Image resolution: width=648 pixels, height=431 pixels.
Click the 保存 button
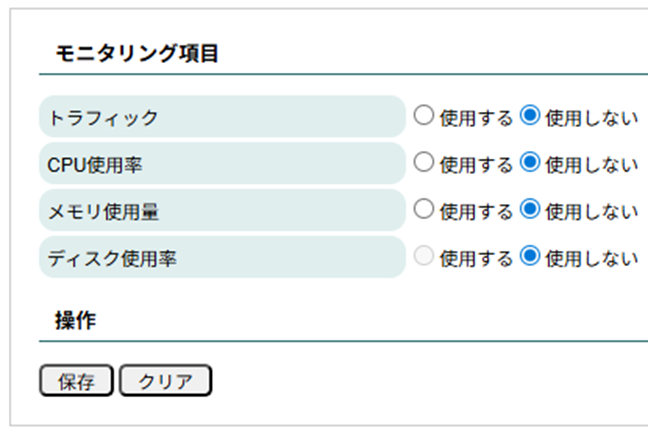click(x=76, y=381)
